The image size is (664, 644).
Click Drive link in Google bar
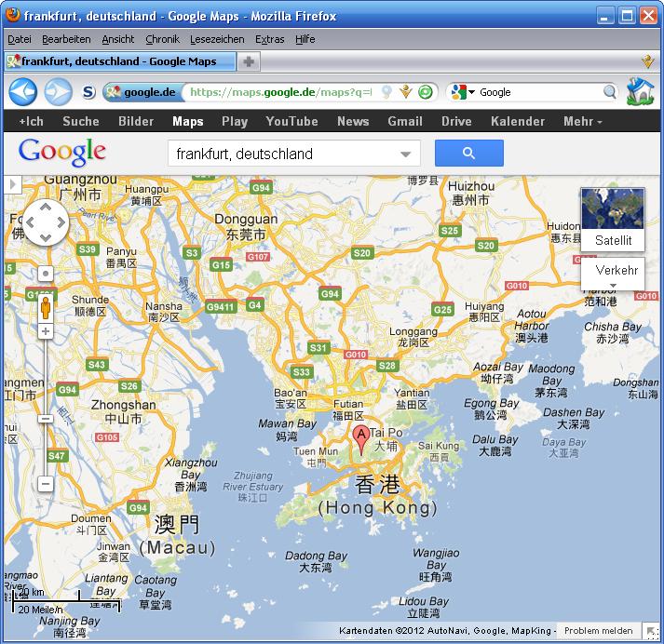456,121
